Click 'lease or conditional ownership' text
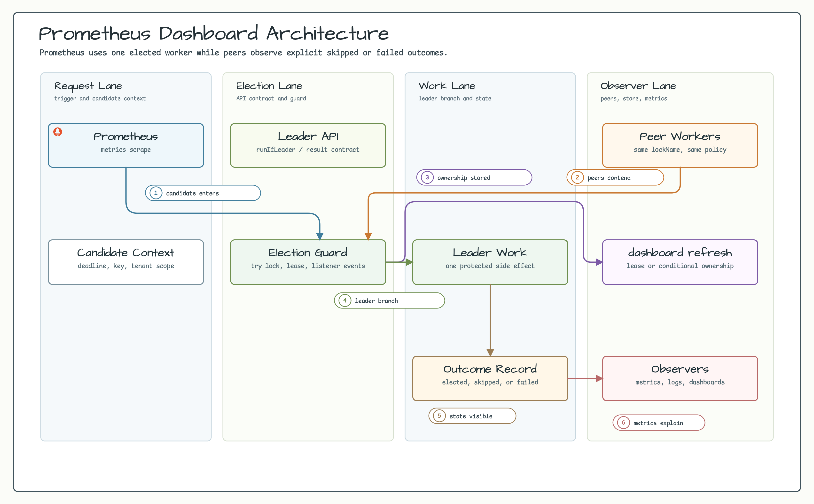 pos(680,266)
